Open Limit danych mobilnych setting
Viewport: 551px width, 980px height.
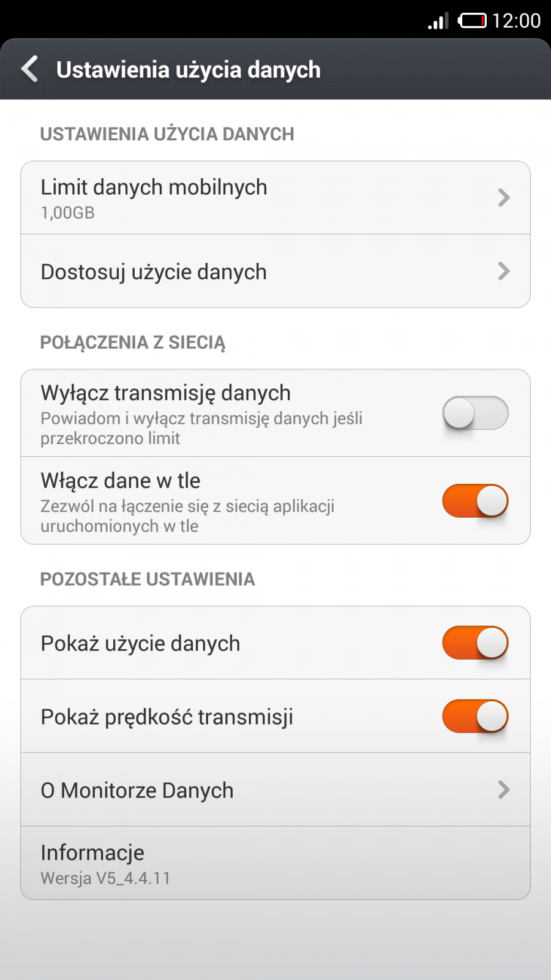coord(154,187)
